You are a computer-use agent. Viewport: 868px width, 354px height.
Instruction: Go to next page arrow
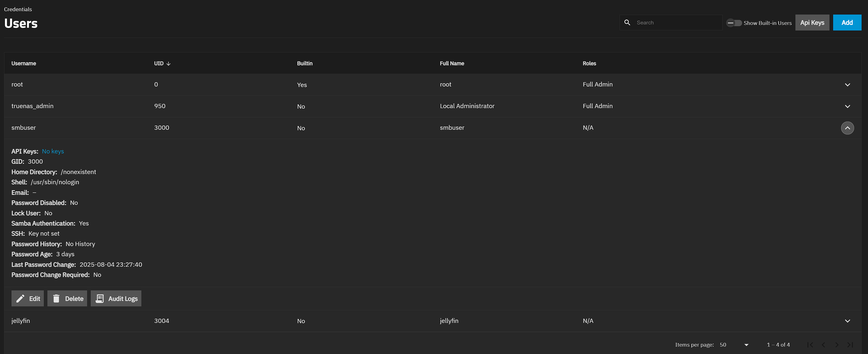point(837,345)
